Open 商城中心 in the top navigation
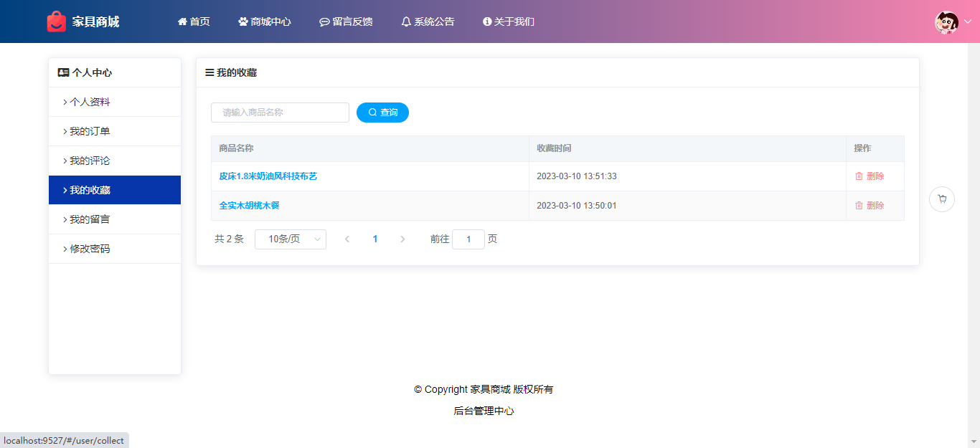 265,22
